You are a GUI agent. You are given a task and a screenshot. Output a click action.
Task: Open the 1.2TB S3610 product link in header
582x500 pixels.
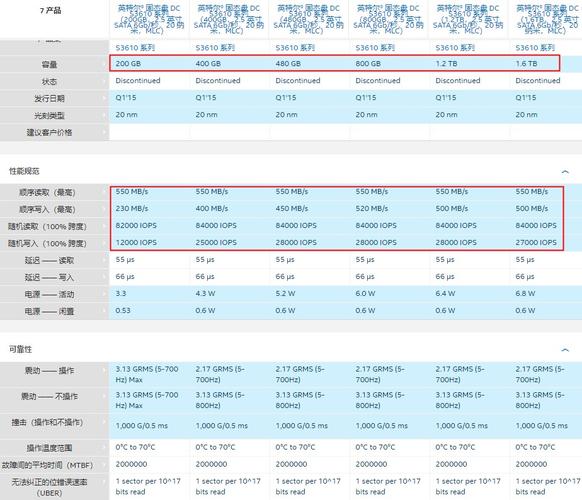468,19
